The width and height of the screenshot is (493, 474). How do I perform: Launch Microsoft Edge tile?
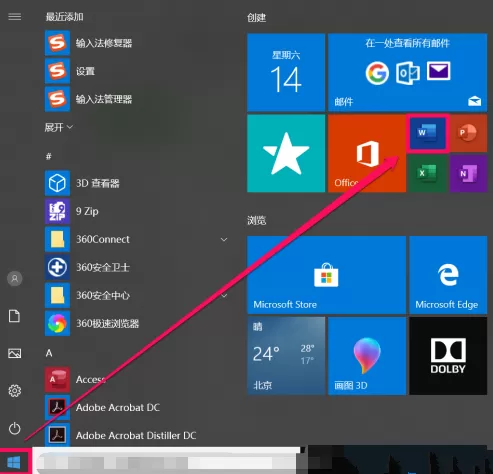pos(448,275)
